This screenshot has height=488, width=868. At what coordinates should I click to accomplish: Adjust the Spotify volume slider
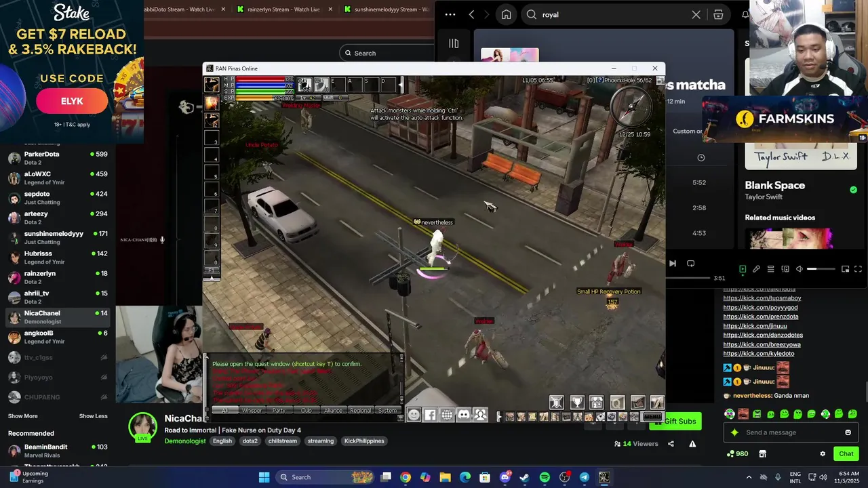point(821,269)
